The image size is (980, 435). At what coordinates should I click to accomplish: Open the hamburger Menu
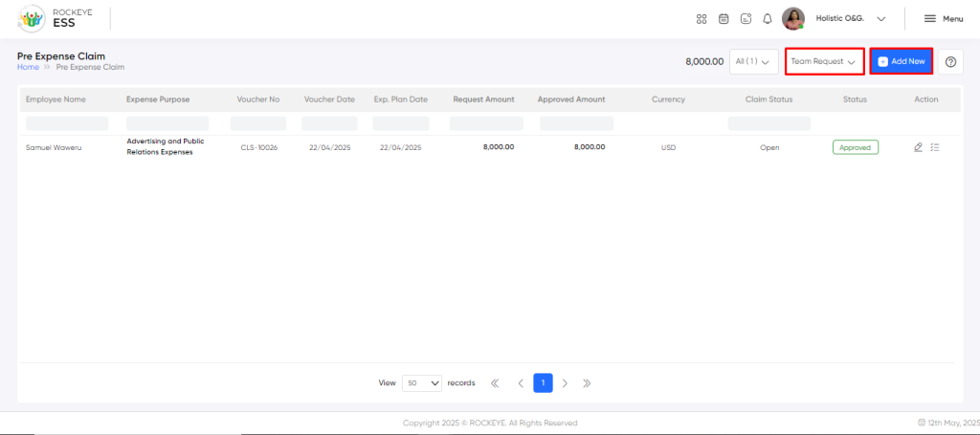tap(943, 18)
